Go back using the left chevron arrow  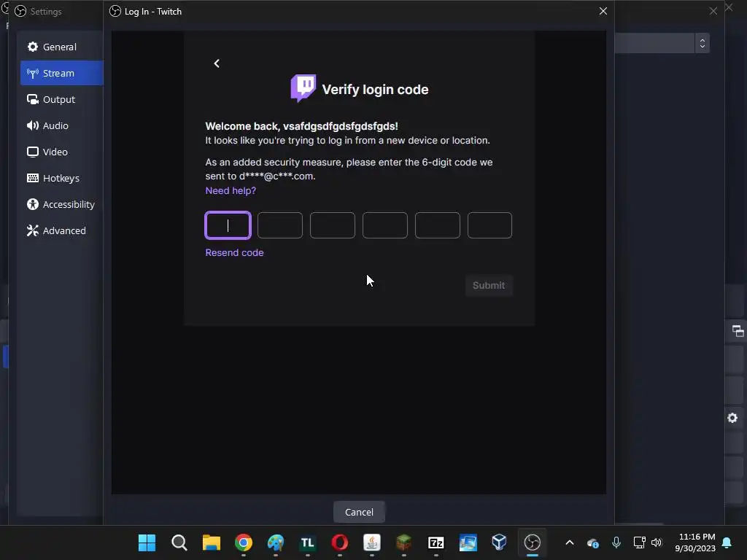[217, 63]
